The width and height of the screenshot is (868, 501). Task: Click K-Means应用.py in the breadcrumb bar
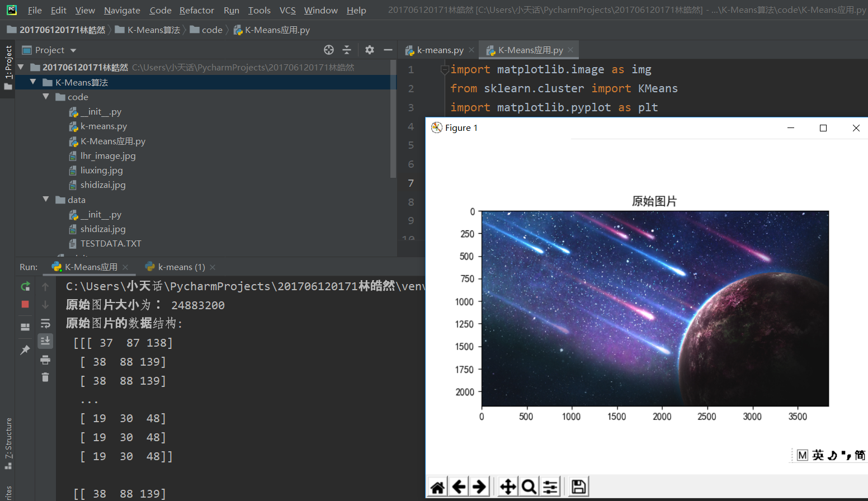click(272, 30)
